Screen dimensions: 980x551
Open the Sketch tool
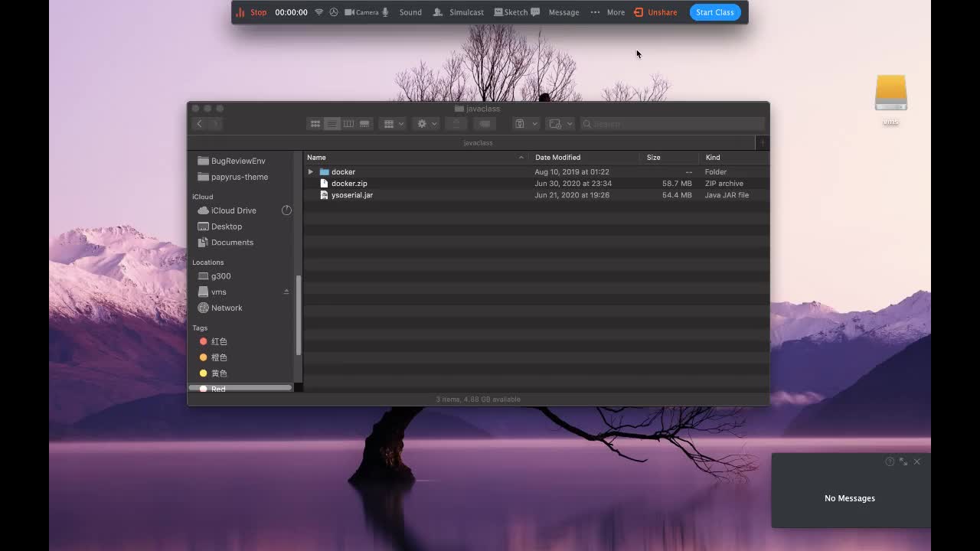pos(511,12)
